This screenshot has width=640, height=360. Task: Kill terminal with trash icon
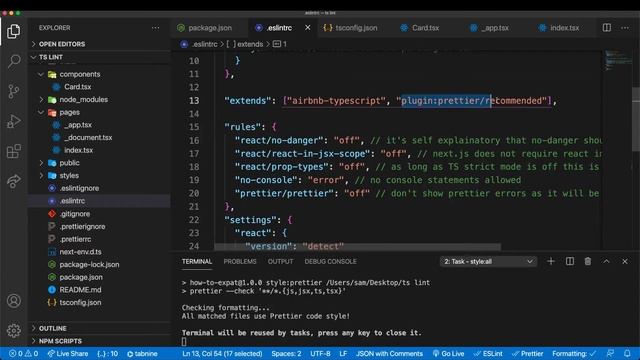588,261
